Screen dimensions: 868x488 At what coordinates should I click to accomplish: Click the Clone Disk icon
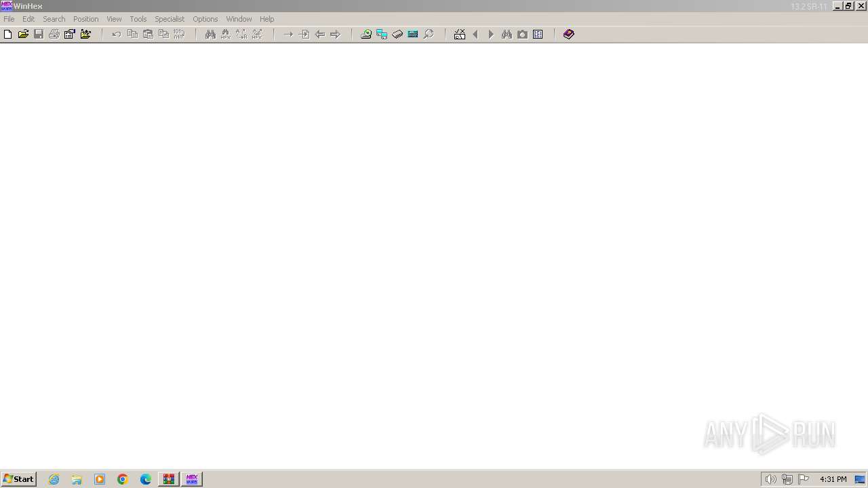(382, 34)
